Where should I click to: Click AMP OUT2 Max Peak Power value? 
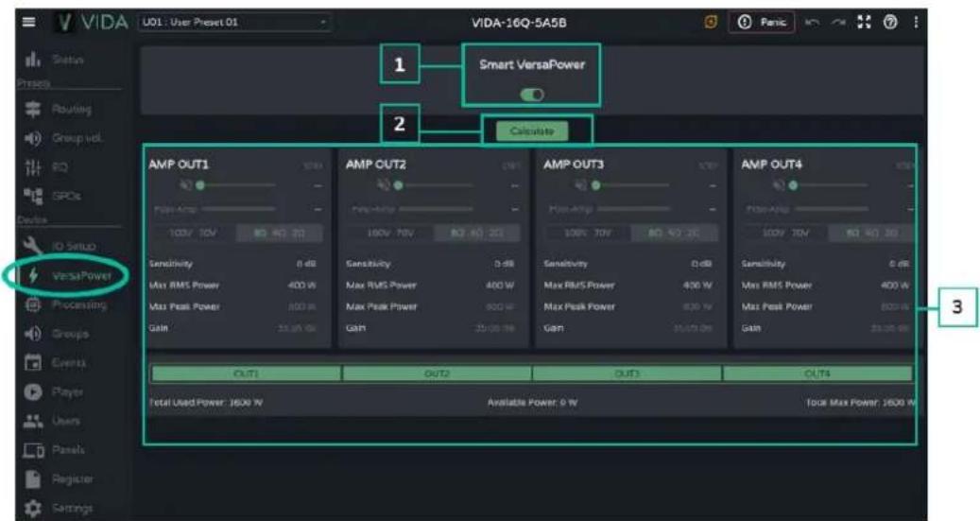pos(500,306)
